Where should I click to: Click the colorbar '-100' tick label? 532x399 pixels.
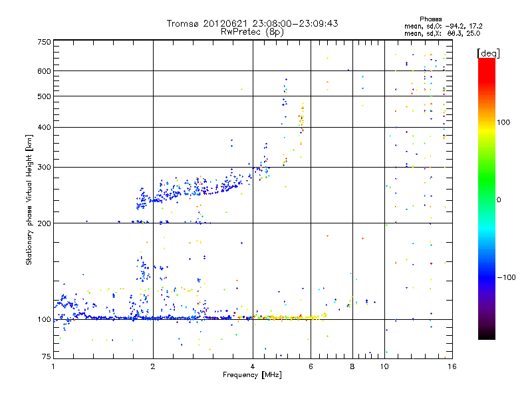506,277
